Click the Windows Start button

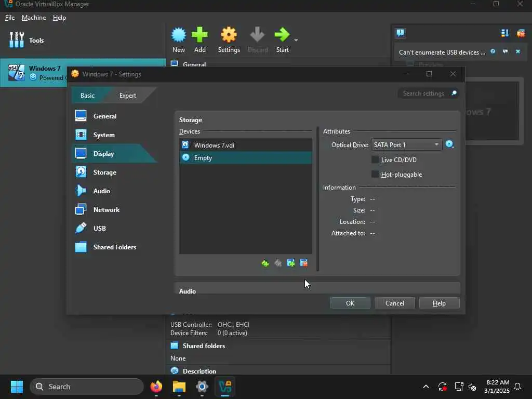coord(17,387)
